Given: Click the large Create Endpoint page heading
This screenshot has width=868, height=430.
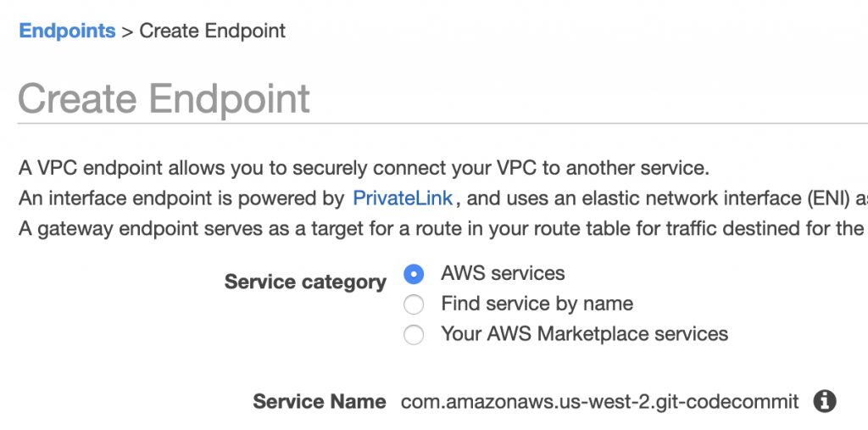Looking at the screenshot, I should [x=164, y=98].
